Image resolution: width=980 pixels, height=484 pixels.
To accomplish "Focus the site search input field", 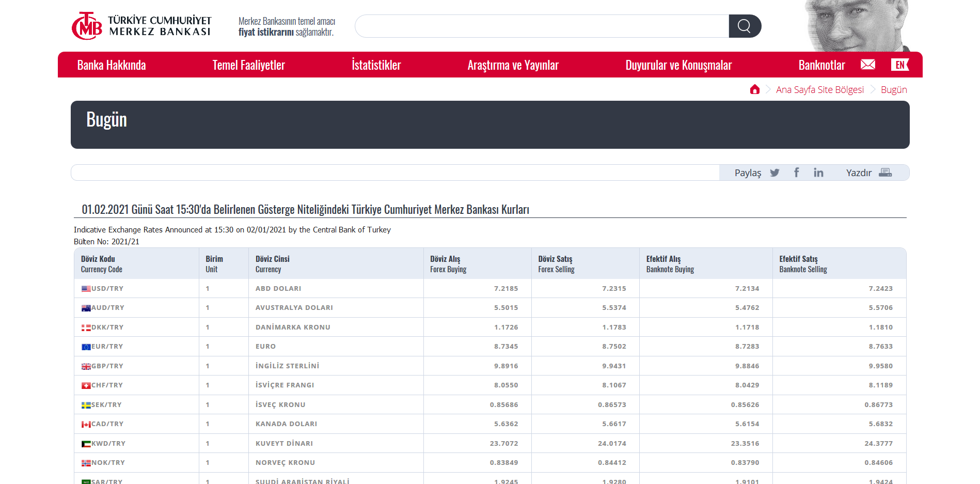I will [x=542, y=26].
